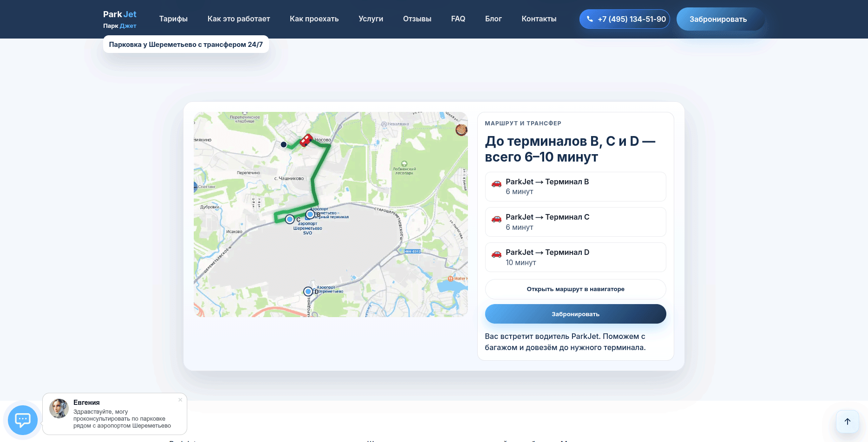Select the ParkJet → Терминал D route card
868x442 pixels.
[575, 257]
